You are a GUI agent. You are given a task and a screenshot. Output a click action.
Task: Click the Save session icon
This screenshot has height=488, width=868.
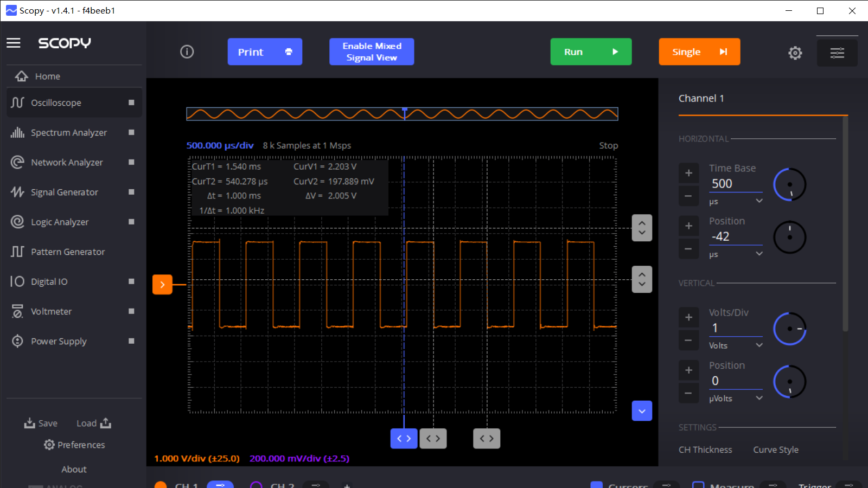(30, 423)
